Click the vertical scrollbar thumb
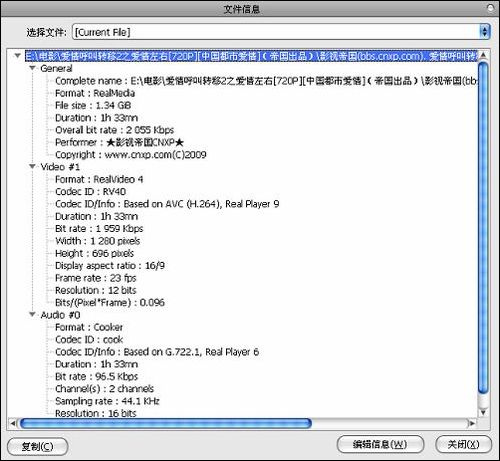The height and width of the screenshot is (461, 500). pyautogui.click(x=483, y=228)
